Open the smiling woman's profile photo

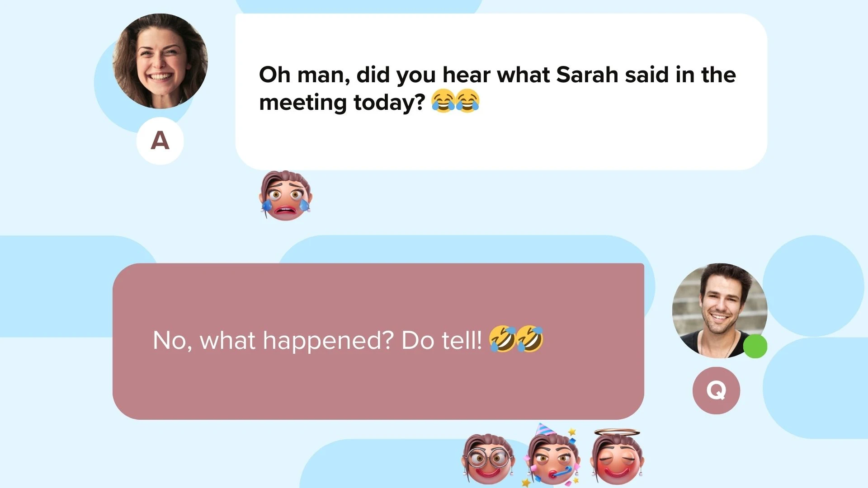pyautogui.click(x=160, y=61)
